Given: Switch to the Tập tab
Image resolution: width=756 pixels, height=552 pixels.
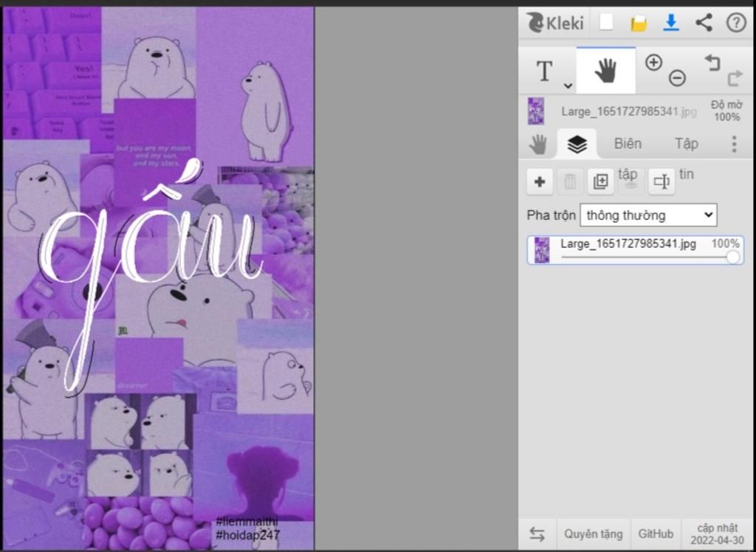Looking at the screenshot, I should tap(686, 144).
